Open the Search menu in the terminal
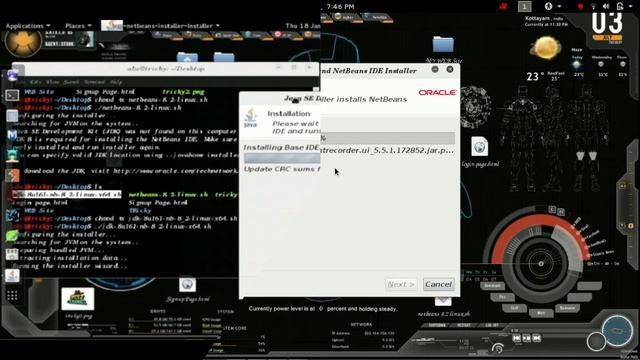640x360 pixels. [x=71, y=82]
